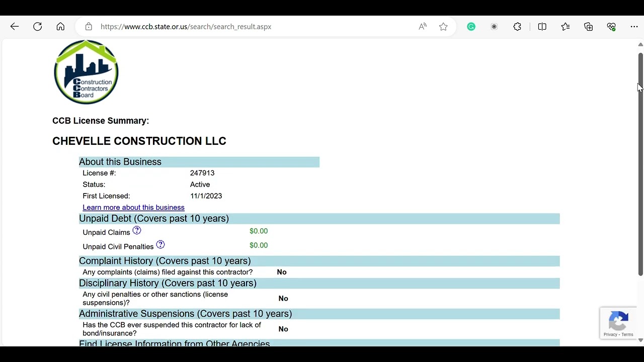Viewport: 644px width, 362px height.
Task: Reload the CCB search result page
Action: pos(38,27)
